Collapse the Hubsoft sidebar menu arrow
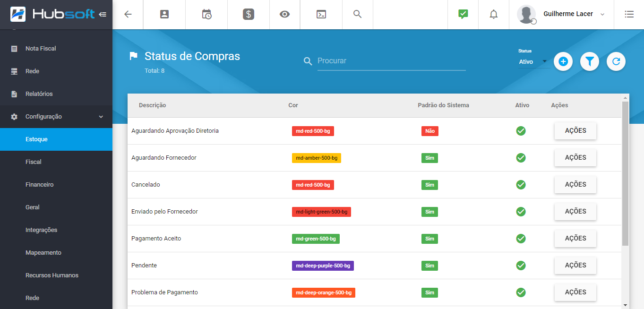The height and width of the screenshot is (309, 644). pos(103,14)
